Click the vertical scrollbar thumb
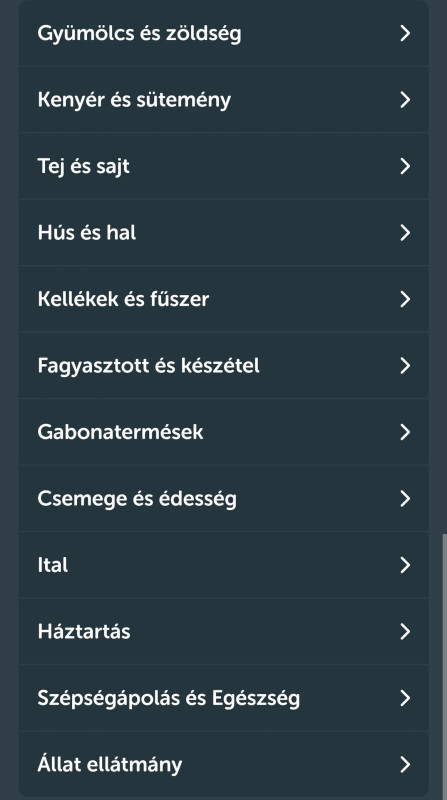 coord(444,663)
